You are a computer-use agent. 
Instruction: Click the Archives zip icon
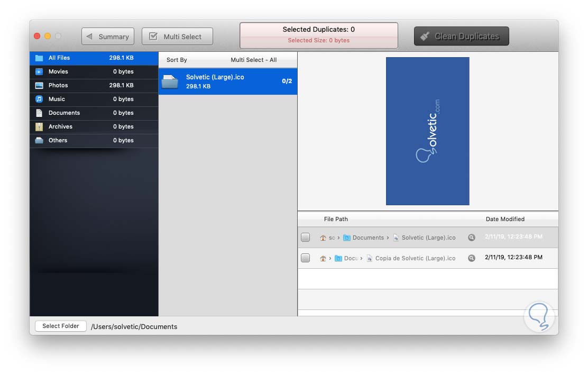click(x=39, y=127)
